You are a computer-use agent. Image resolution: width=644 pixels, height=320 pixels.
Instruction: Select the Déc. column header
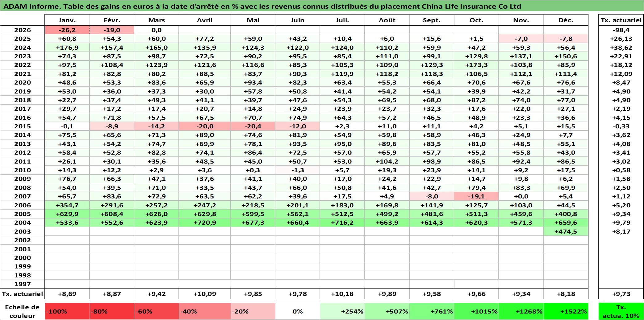[x=566, y=20]
